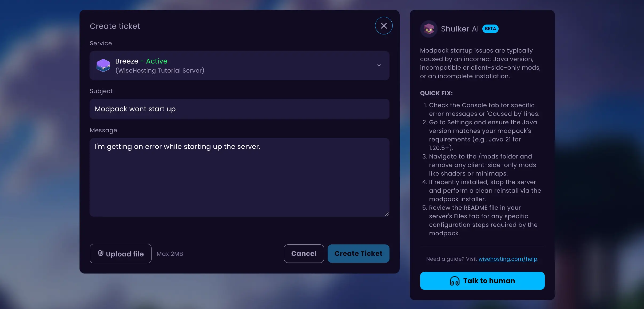The height and width of the screenshot is (309, 644).
Task: Click the 'Subject' field label
Action: pos(101,91)
